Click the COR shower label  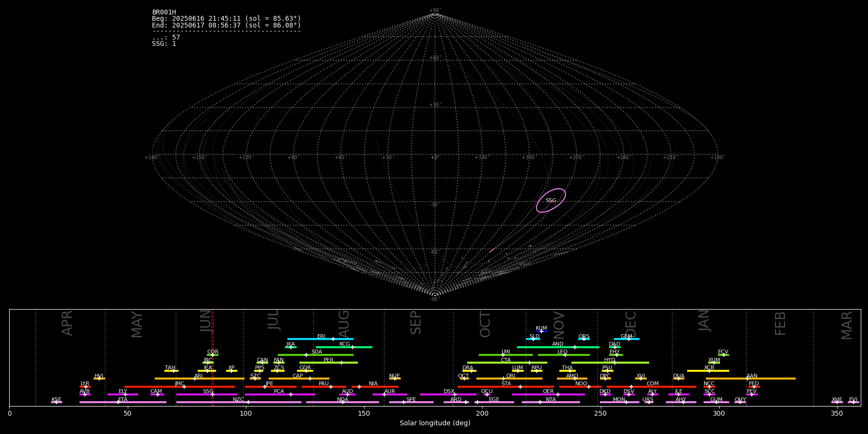(213, 352)
